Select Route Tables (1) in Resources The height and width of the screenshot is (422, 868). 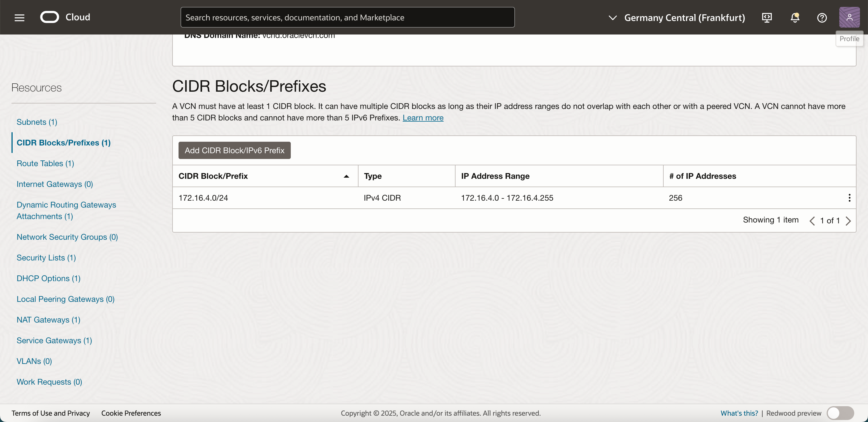(x=45, y=163)
